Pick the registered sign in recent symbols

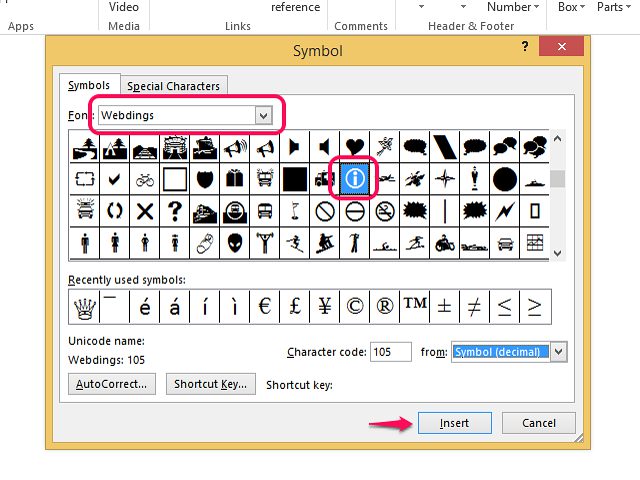(384, 307)
